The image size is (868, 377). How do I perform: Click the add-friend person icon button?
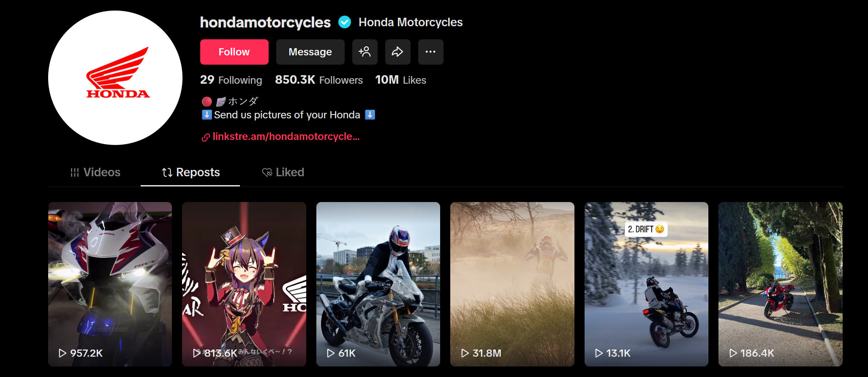click(x=365, y=52)
